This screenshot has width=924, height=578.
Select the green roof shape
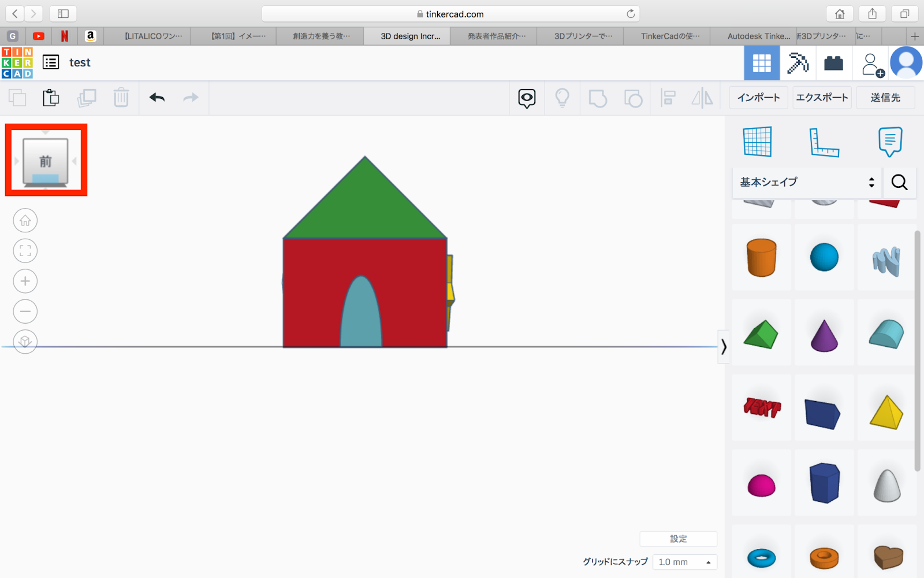[761, 334]
